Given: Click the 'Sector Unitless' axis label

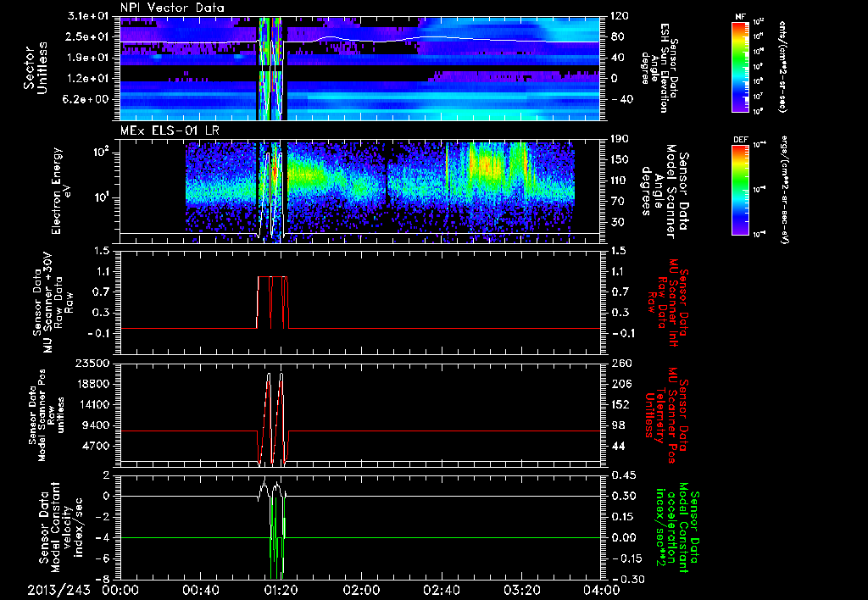Looking at the screenshot, I should 35,69.
